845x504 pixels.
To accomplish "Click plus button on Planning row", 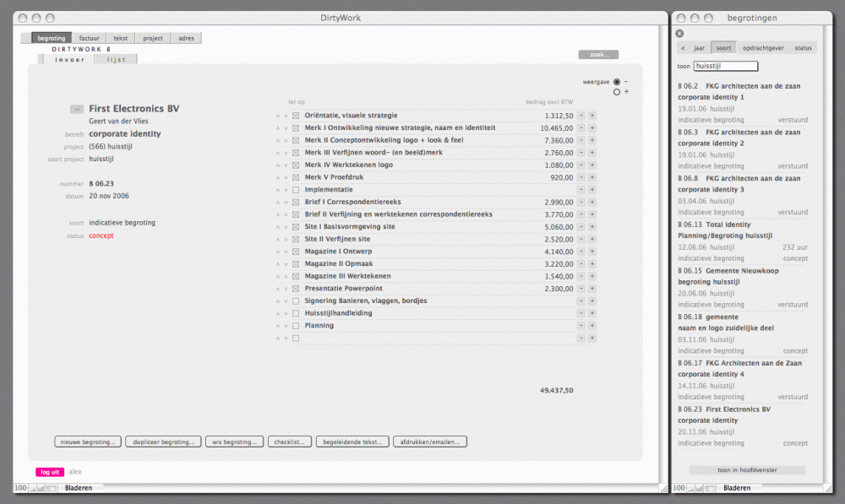I will point(591,326).
